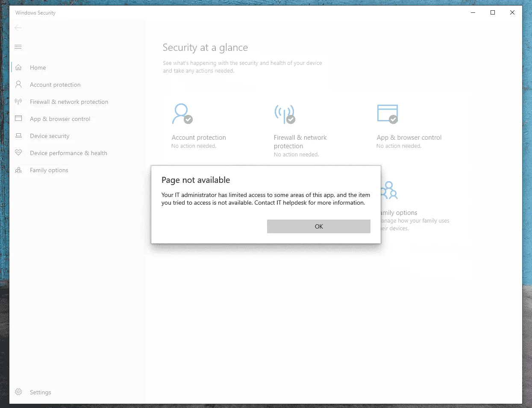Open the Settings label at bottom of sidebar

tap(41, 392)
